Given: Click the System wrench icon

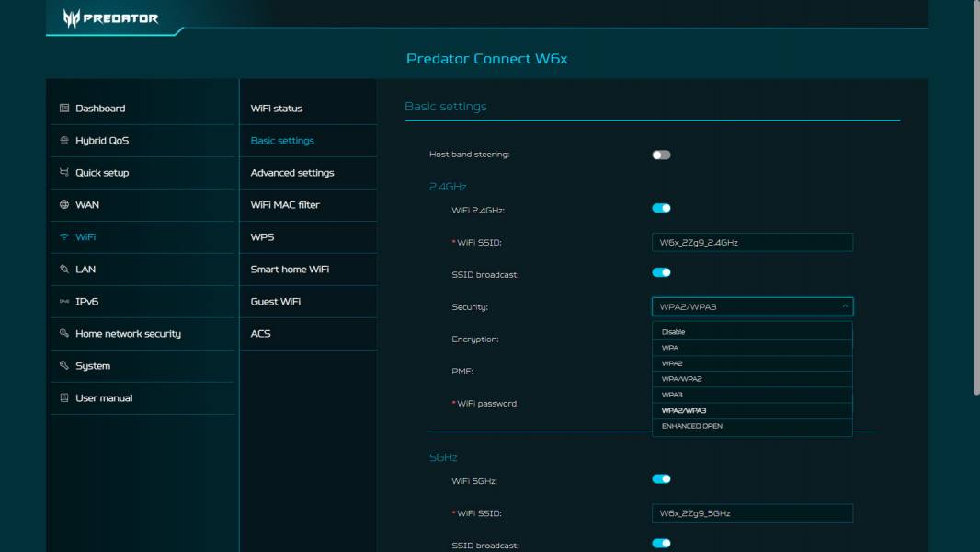Looking at the screenshot, I should [63, 365].
